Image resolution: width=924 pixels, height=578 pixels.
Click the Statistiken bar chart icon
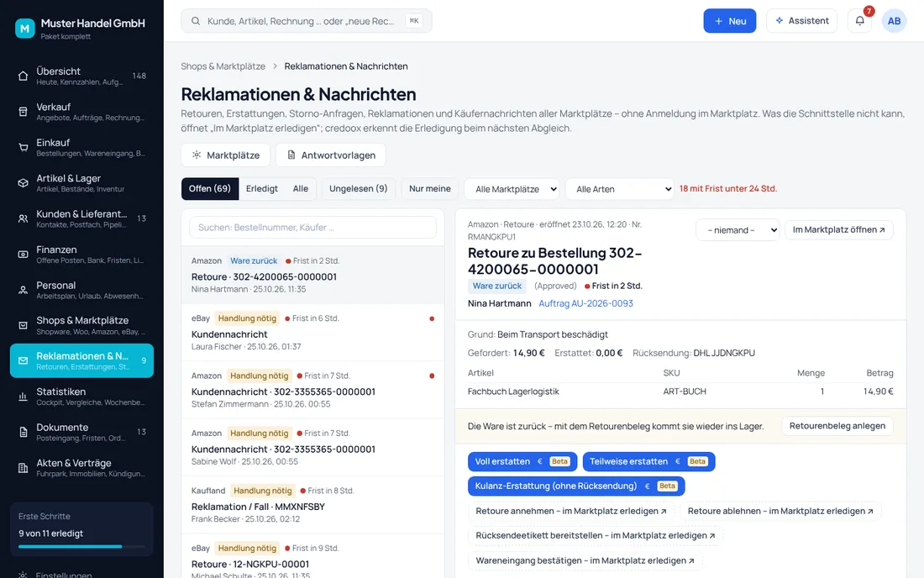pos(23,397)
